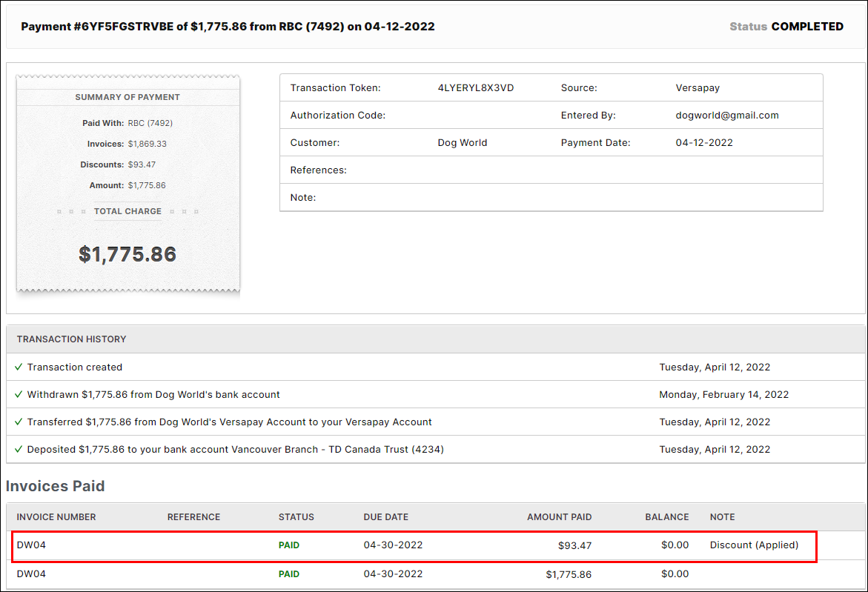Click the Source value 'Versapay'
The width and height of the screenshot is (868, 592).
tap(698, 88)
